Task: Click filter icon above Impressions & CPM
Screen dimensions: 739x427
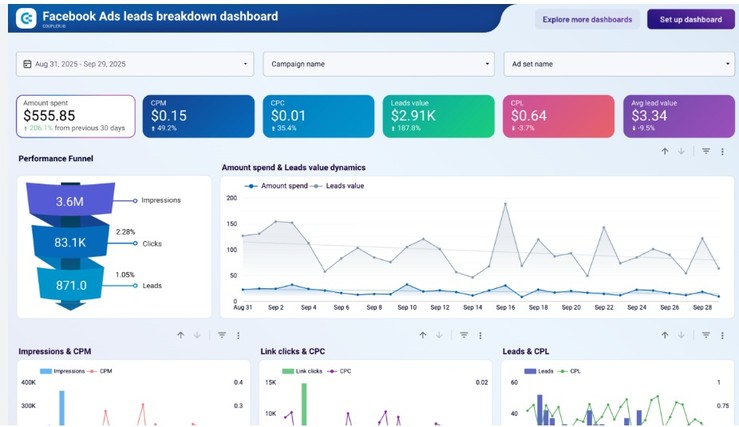Action: click(222, 335)
